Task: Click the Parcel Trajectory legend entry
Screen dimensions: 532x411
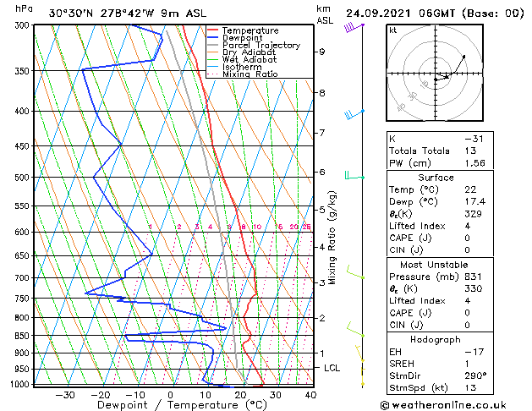Action: tap(254, 45)
